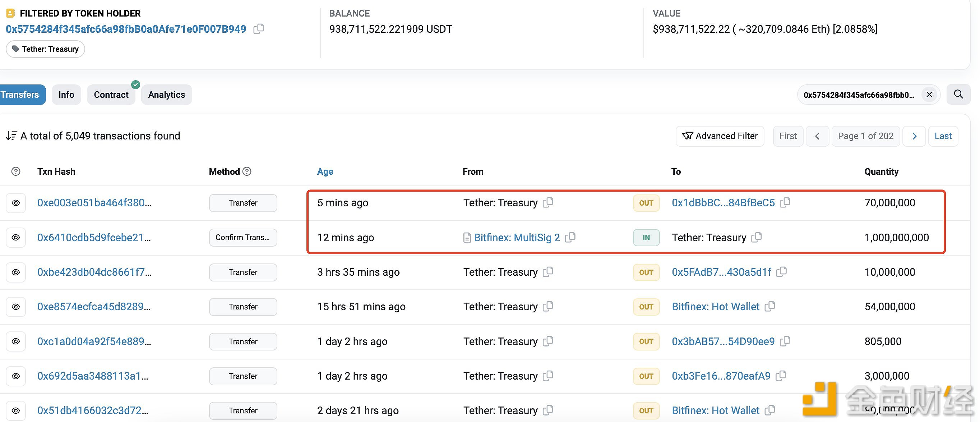The height and width of the screenshot is (422, 980).
Task: Open transaction hash 0x51db4166032c3d72...
Action: coord(93,410)
